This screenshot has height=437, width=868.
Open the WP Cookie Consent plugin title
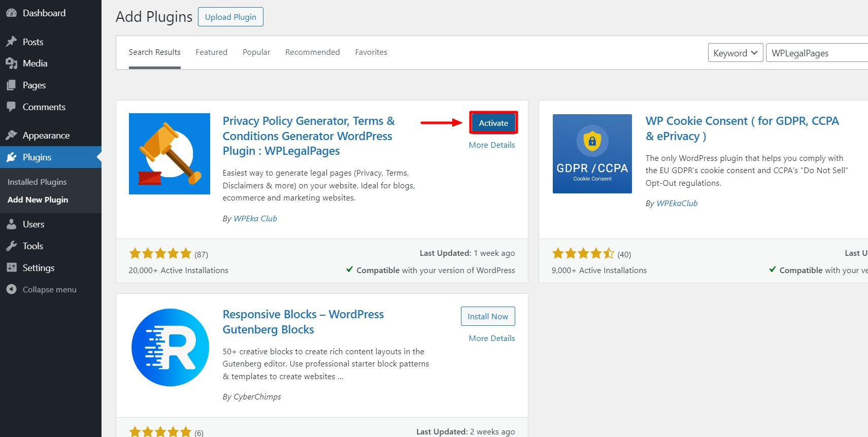click(x=742, y=128)
